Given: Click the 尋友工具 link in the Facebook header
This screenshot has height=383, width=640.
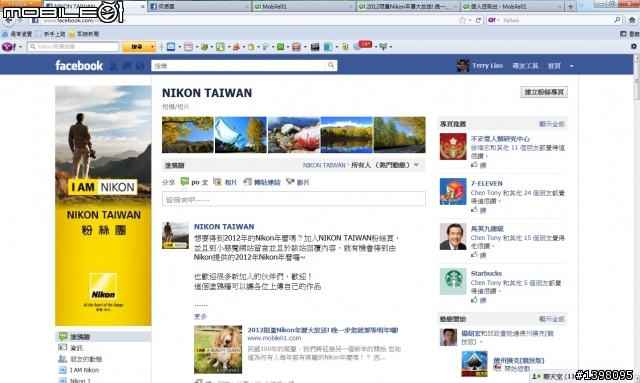Looking at the screenshot, I should tap(525, 66).
